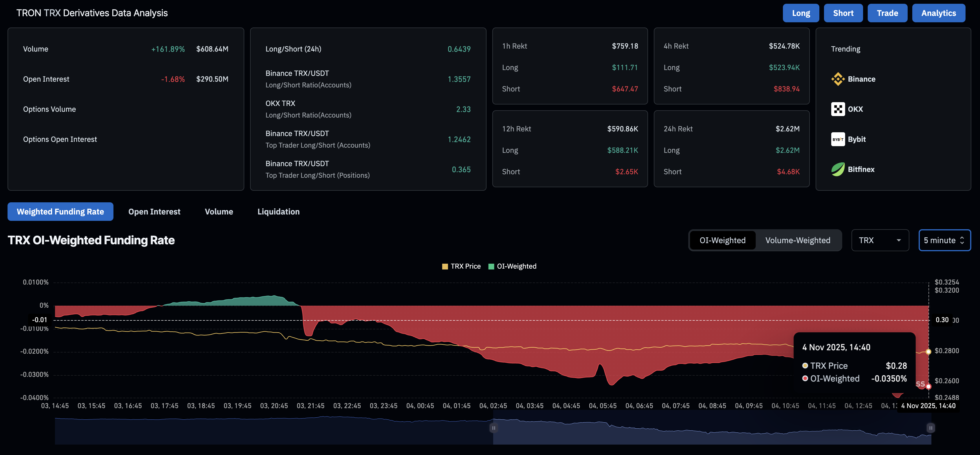
Task: Open the Trade page
Action: pos(887,12)
